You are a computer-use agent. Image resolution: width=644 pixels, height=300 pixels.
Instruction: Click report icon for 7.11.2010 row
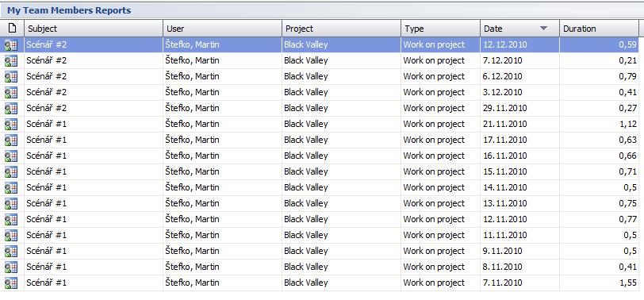tap(11, 283)
